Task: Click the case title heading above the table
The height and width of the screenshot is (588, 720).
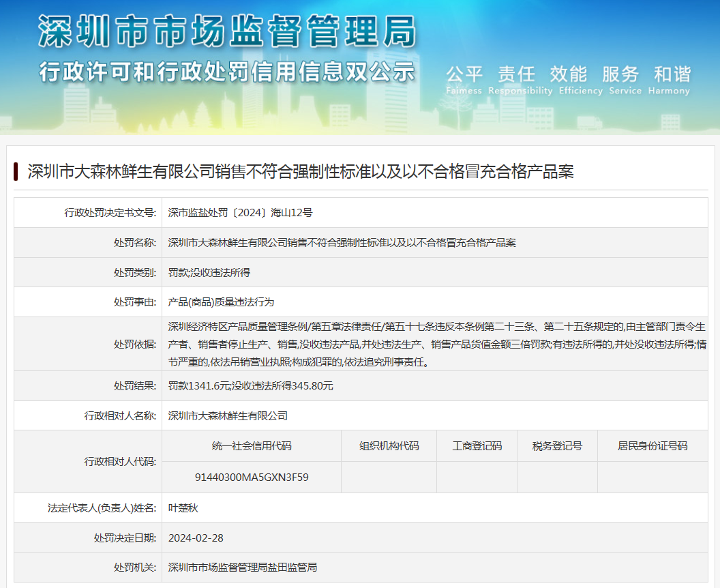Action: point(301,171)
